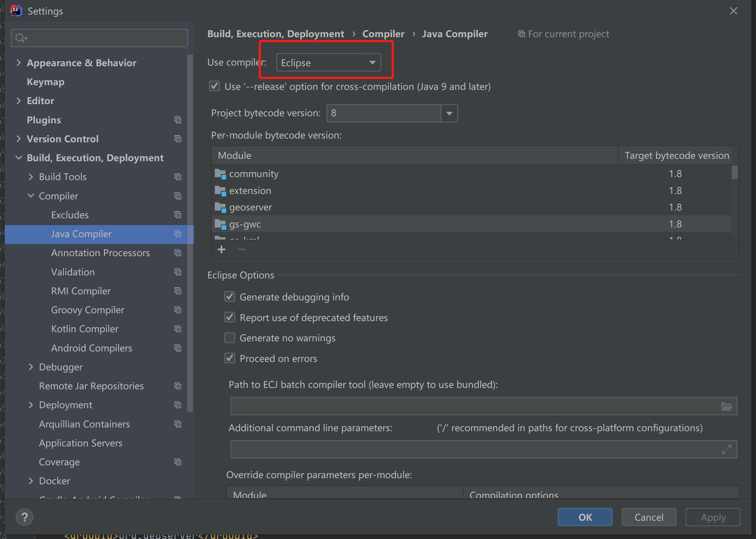Click the gs-gwc module folder icon
The image size is (756, 539).
click(220, 224)
